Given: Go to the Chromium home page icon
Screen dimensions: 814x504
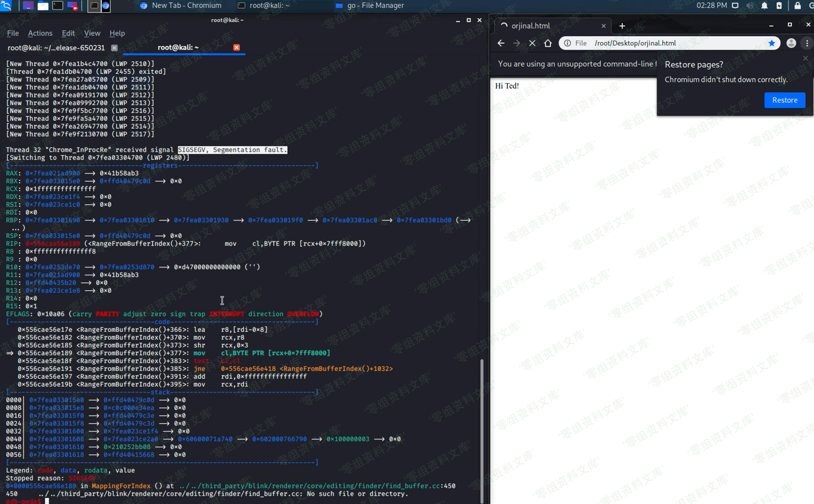Looking at the screenshot, I should [x=548, y=43].
